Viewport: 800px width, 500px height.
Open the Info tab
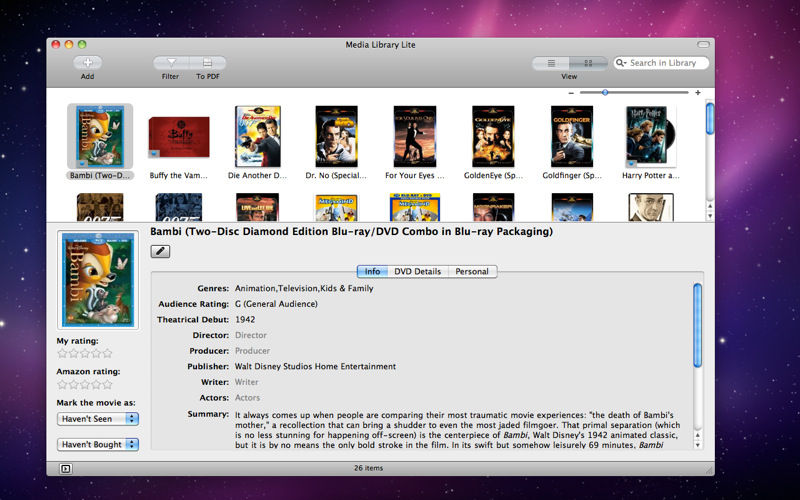[x=372, y=271]
